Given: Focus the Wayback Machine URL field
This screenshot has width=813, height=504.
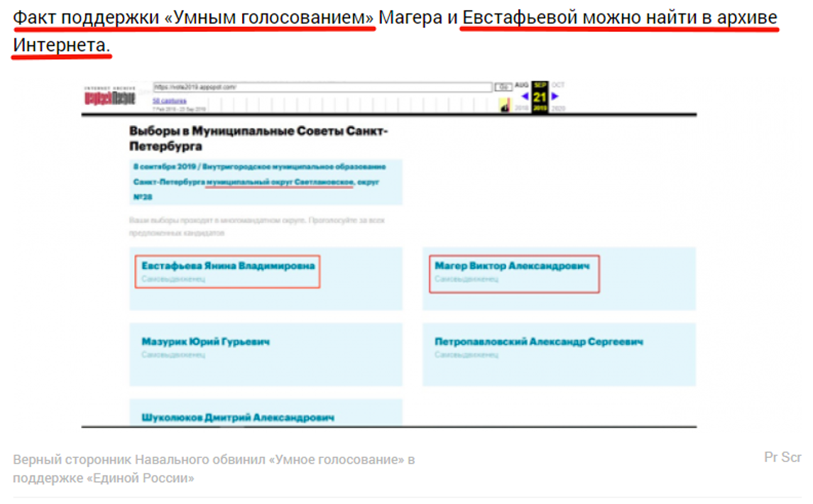Looking at the screenshot, I should [322, 87].
